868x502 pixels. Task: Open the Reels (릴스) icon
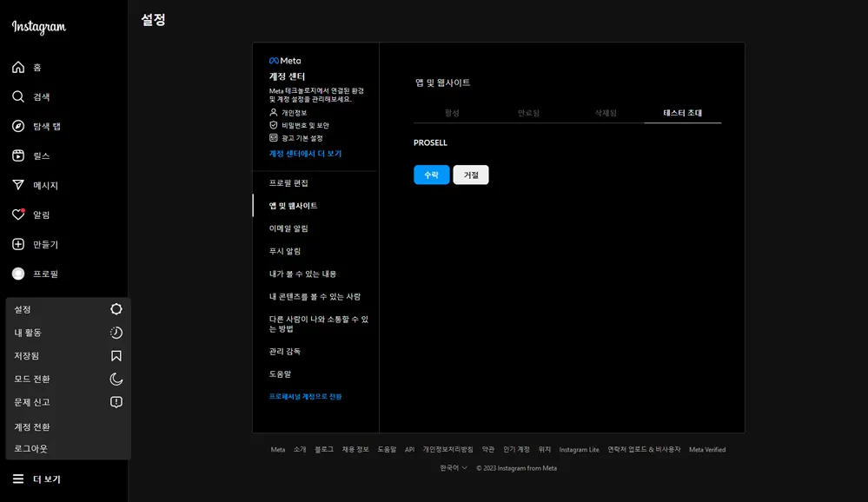point(18,155)
